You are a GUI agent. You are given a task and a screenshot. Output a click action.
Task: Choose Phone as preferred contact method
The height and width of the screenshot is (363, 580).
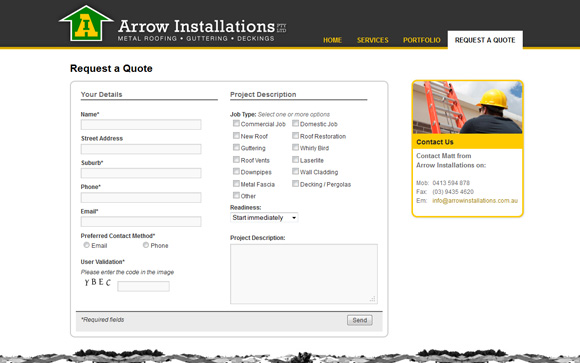pos(146,245)
